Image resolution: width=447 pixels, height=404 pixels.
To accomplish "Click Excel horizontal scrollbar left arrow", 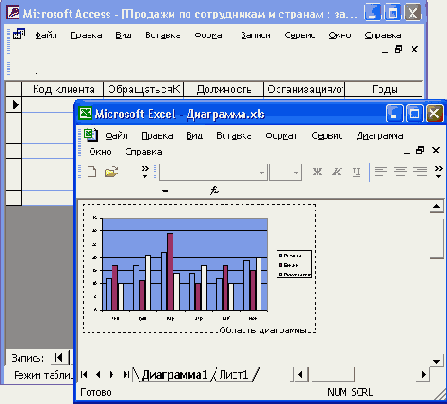I will coord(300,374).
